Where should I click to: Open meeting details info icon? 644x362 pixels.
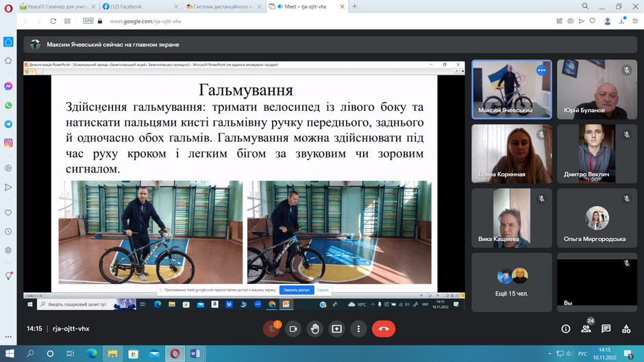(x=565, y=328)
